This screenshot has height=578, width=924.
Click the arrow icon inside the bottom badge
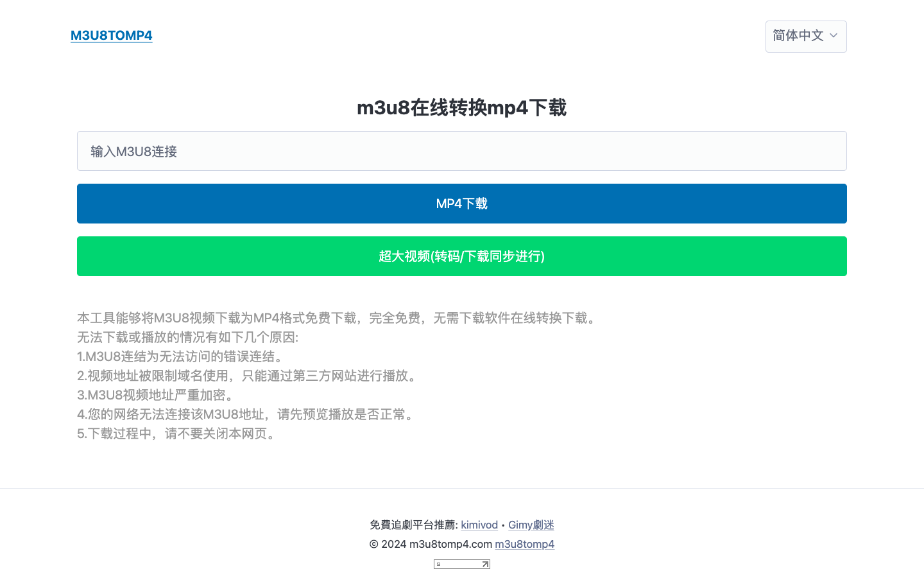pos(485,565)
